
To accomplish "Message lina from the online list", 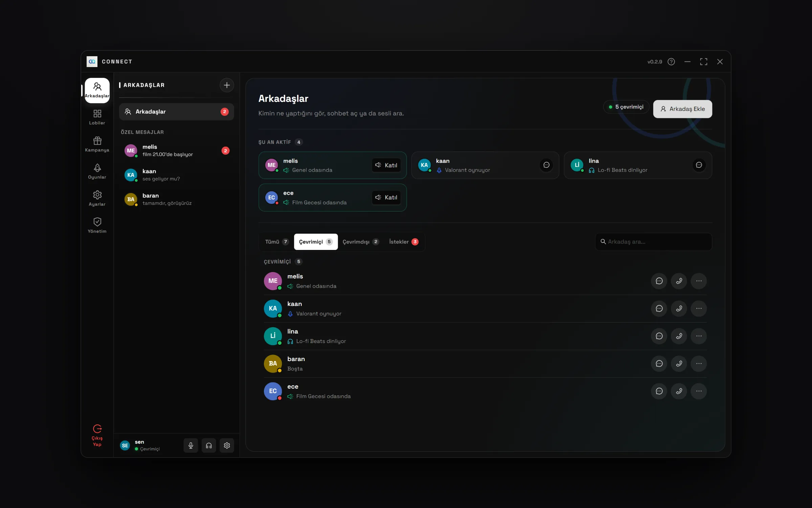I will click(659, 336).
